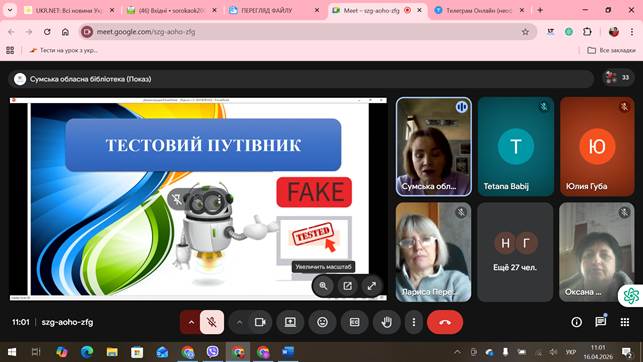Viewport: 643px width, 362px height.
Task: Switch to the UKR.NET browser tab
Action: [x=69, y=11]
